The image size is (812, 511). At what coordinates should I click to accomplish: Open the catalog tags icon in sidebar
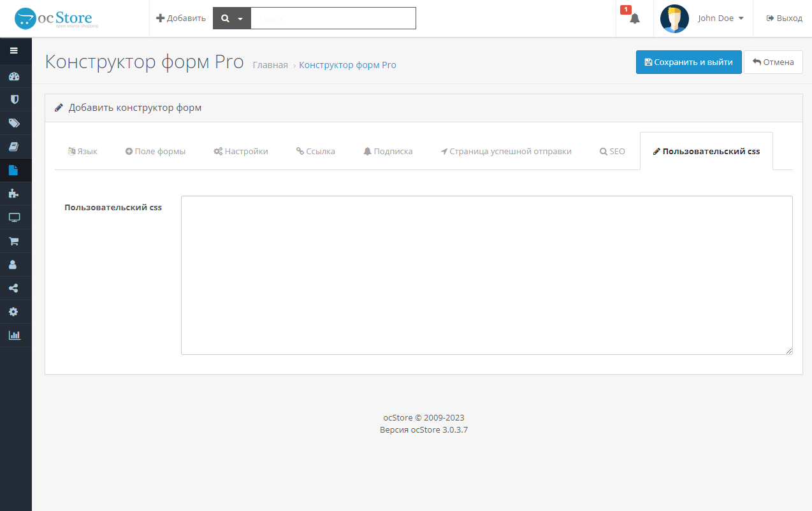pos(14,123)
